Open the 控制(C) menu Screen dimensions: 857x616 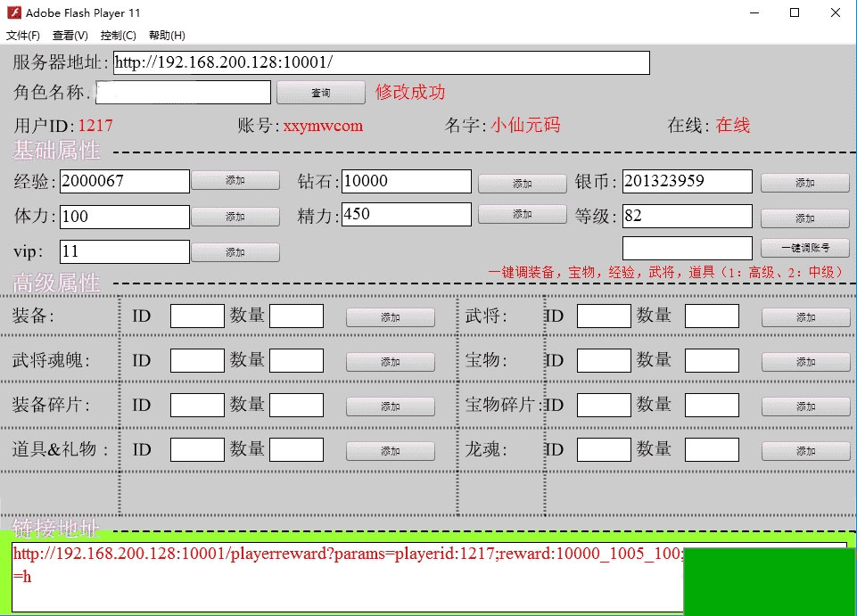click(119, 36)
